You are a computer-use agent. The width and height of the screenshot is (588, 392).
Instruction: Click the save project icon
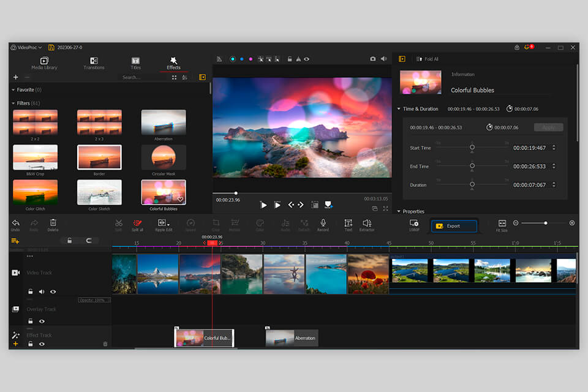point(51,47)
